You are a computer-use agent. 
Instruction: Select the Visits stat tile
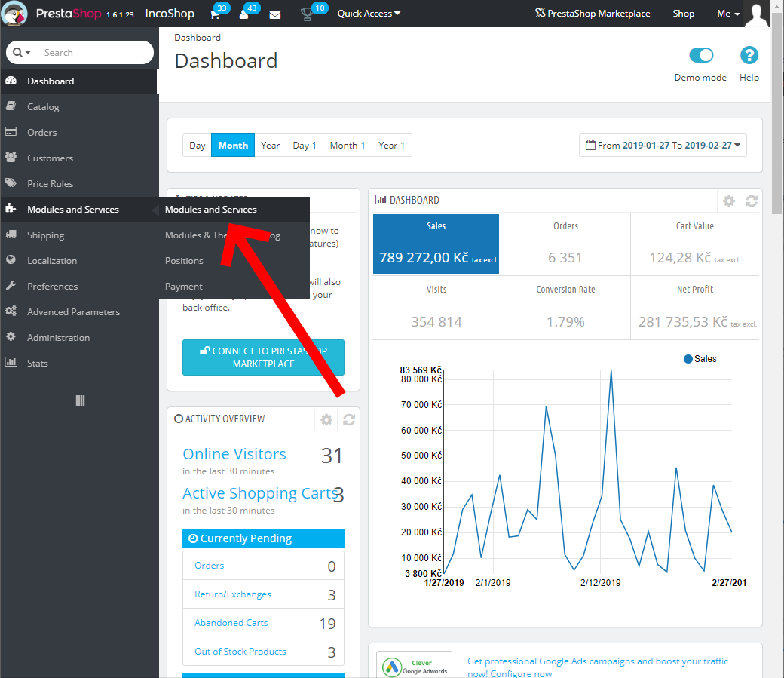pos(436,307)
